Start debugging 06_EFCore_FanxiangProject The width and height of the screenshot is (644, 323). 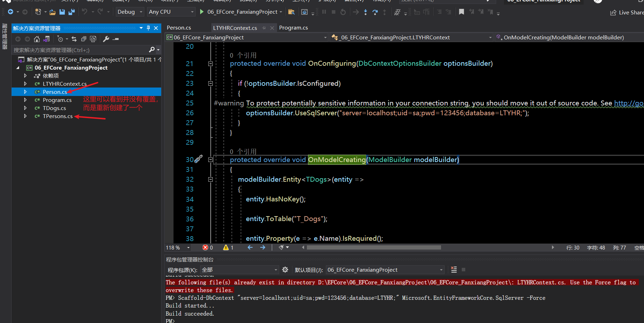click(202, 12)
